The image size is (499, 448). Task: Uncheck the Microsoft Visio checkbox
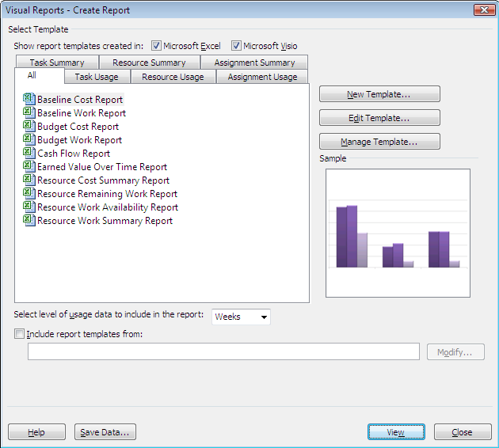coord(236,46)
